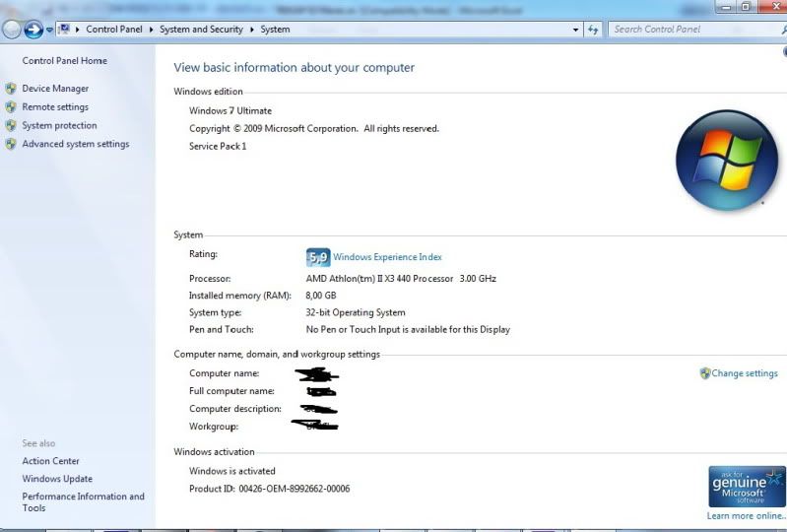787x532 pixels.
Task: Open Windows Update link
Action: click(x=57, y=479)
